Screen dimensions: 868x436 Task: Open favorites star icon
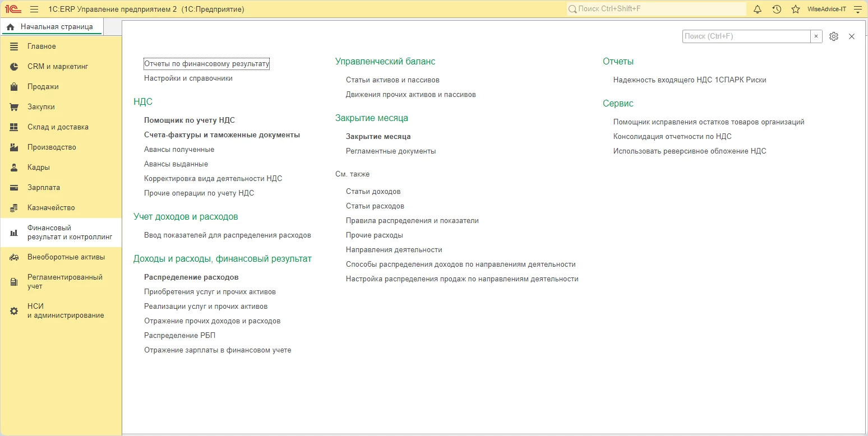pos(795,9)
